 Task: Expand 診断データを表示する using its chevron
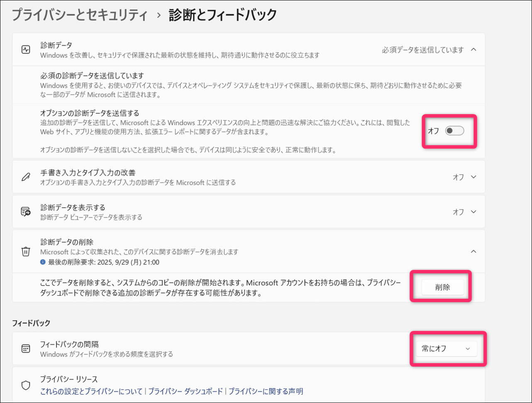pyautogui.click(x=473, y=212)
